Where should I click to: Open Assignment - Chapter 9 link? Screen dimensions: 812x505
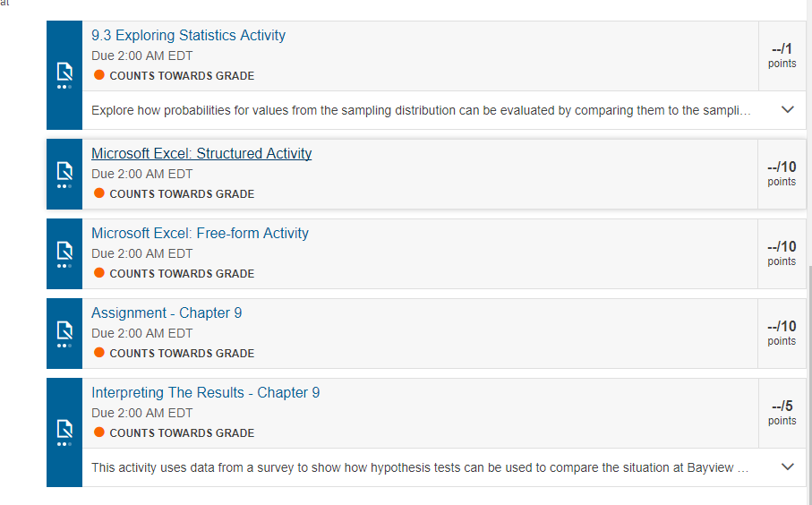point(167,312)
